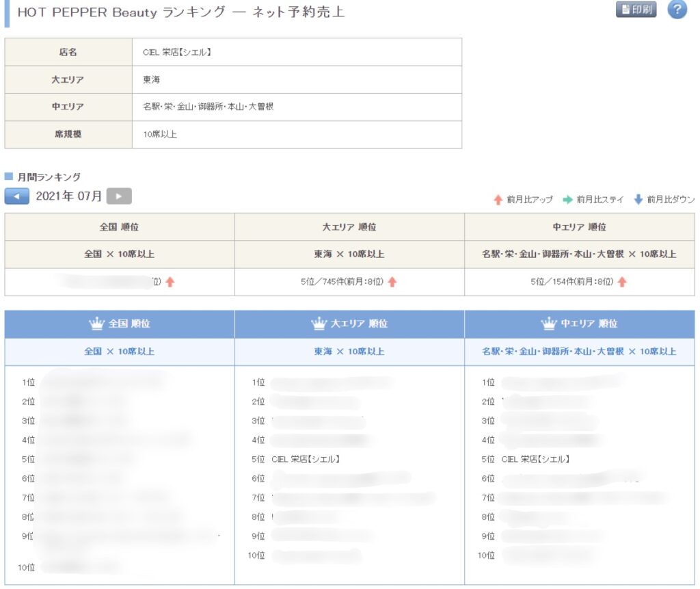Go to next month with right arrow
This screenshot has height=589, width=700.
(x=119, y=196)
